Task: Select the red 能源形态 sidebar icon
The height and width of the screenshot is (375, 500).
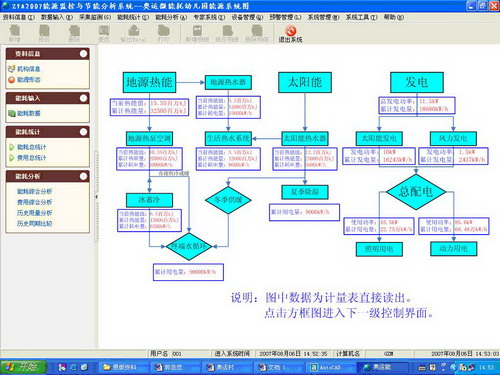Action: 12,80
